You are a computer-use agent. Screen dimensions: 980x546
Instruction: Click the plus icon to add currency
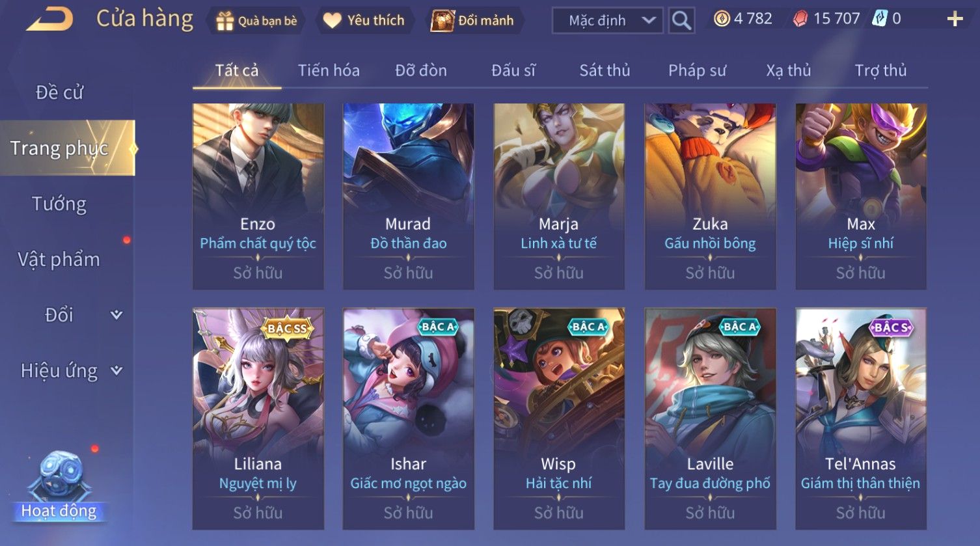[x=955, y=19]
